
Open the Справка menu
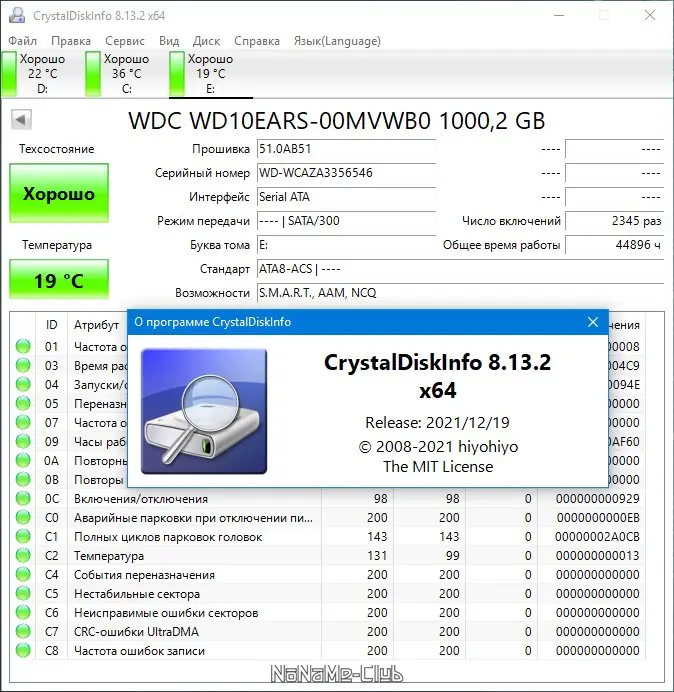[x=257, y=41]
